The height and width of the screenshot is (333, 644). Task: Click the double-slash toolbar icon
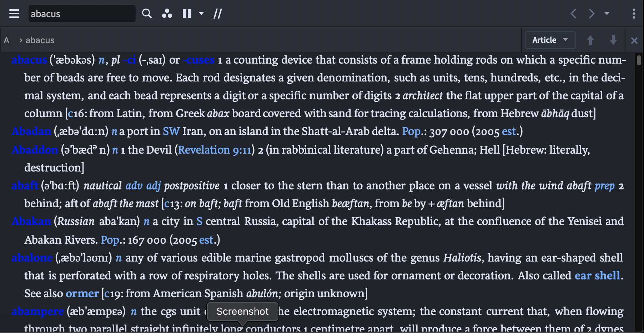pos(217,14)
